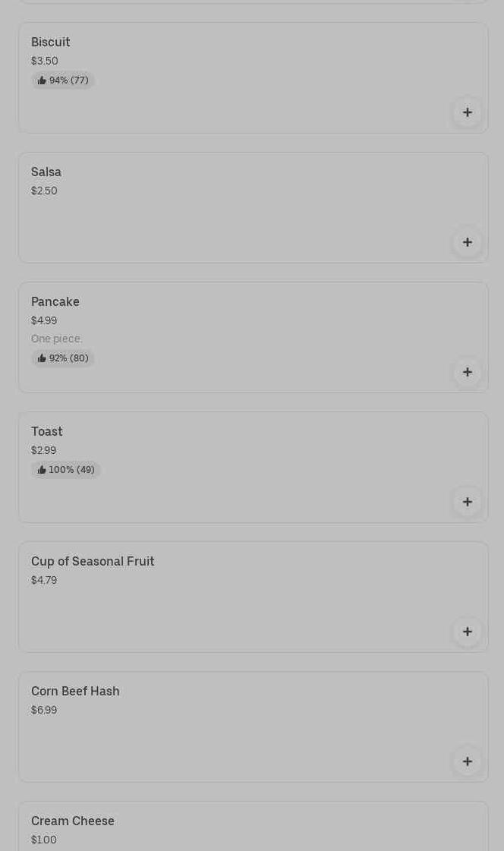Image resolution: width=504 pixels, height=851 pixels.
Task: Add Cup of Seasonal Fruit
Action: (x=467, y=632)
